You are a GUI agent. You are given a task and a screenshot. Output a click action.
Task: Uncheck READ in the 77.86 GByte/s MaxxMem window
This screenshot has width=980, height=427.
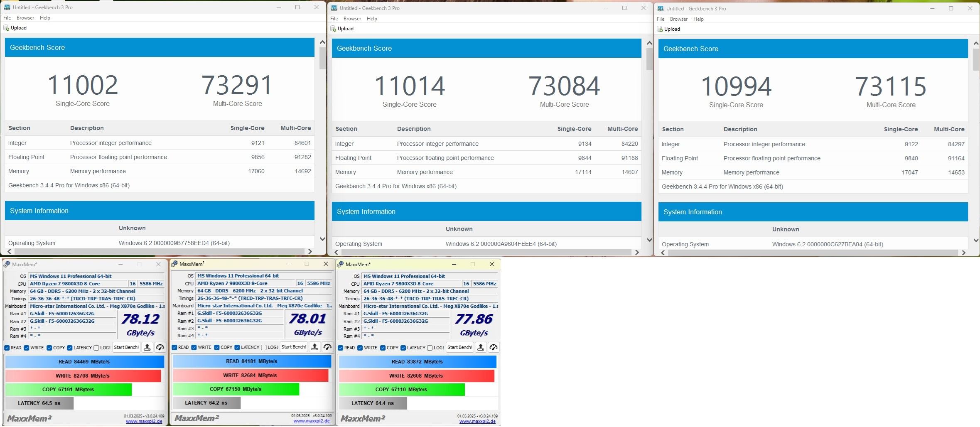(x=341, y=348)
